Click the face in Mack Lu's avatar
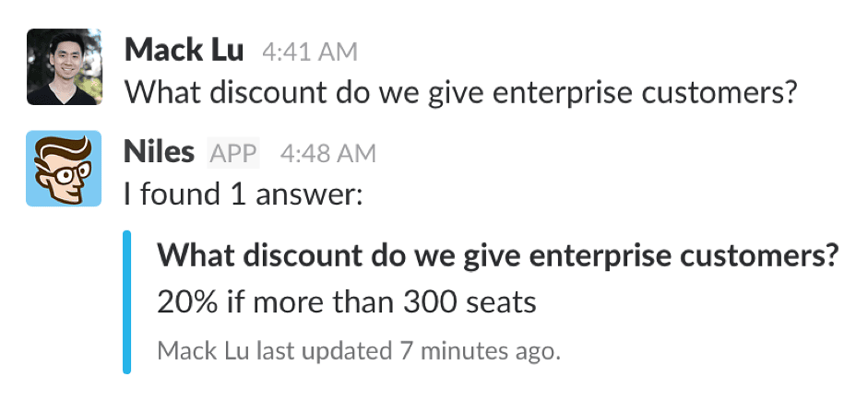868x412 pixels. click(x=65, y=53)
